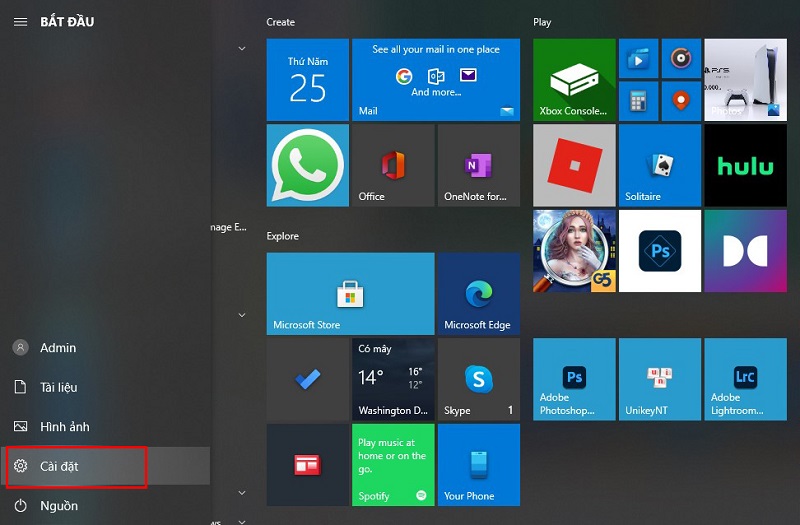Open the Washington D.C. weather tile
This screenshot has height=525, width=800.
tap(393, 379)
